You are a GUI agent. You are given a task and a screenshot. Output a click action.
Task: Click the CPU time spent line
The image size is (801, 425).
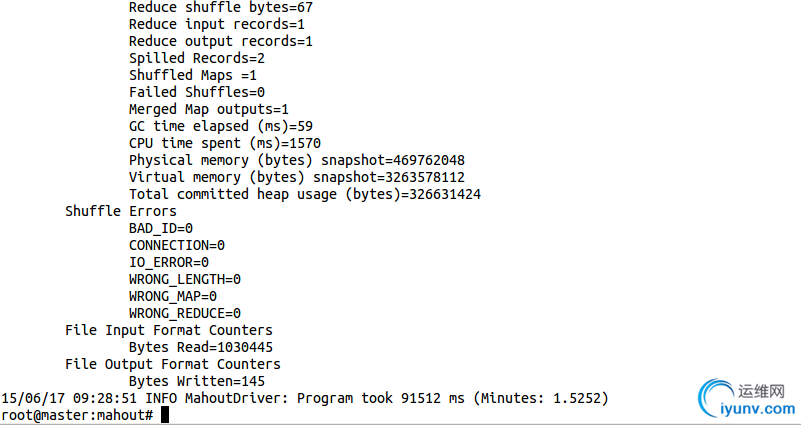pyautogui.click(x=225, y=143)
